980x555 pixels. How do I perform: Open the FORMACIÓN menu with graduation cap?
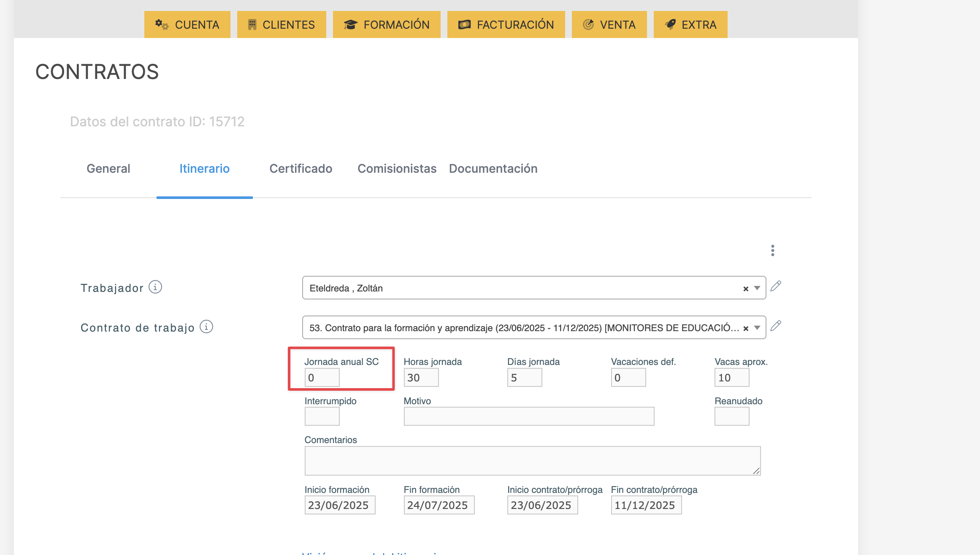[386, 24]
